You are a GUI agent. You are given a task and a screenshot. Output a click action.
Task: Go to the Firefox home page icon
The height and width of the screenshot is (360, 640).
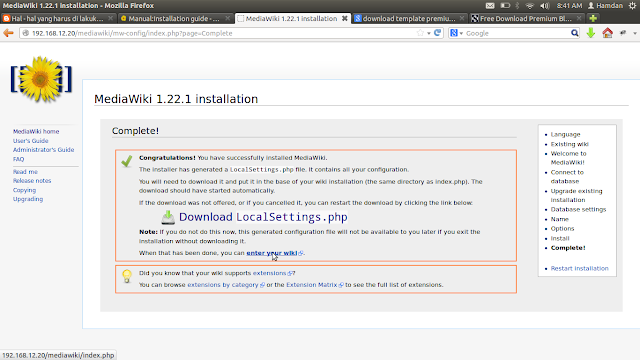click(607, 33)
